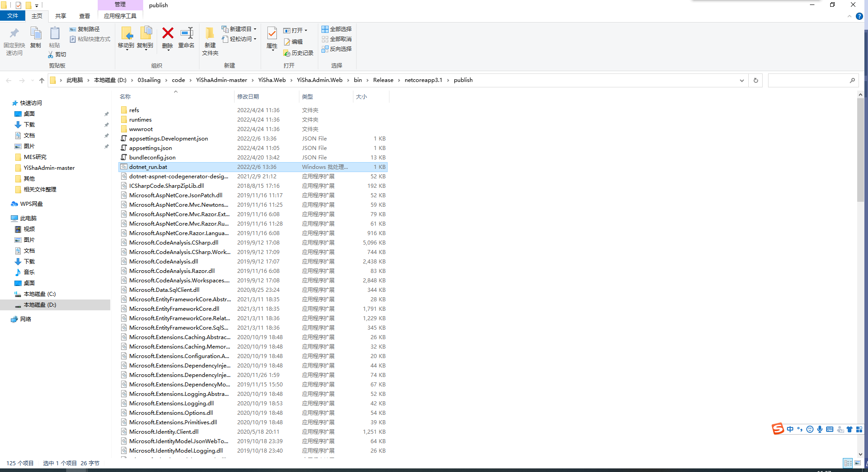Click Paste Shortcut icon
The width and height of the screenshot is (868, 472).
coord(72,39)
